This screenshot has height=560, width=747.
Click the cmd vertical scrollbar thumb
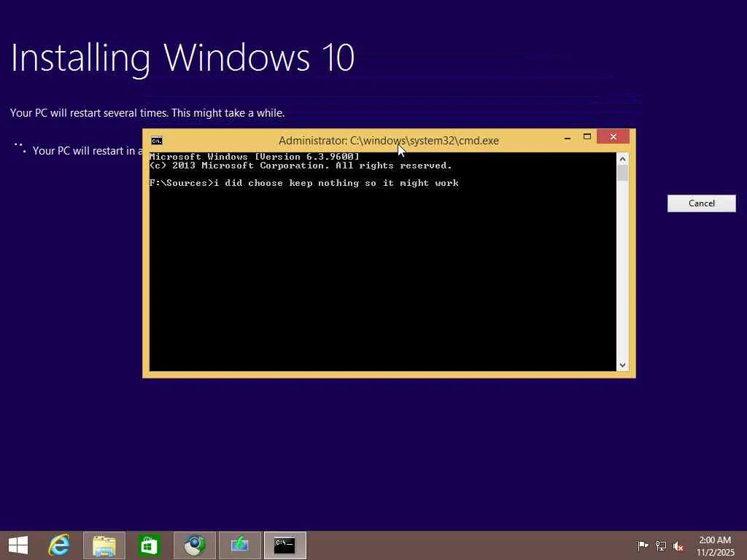(x=623, y=174)
